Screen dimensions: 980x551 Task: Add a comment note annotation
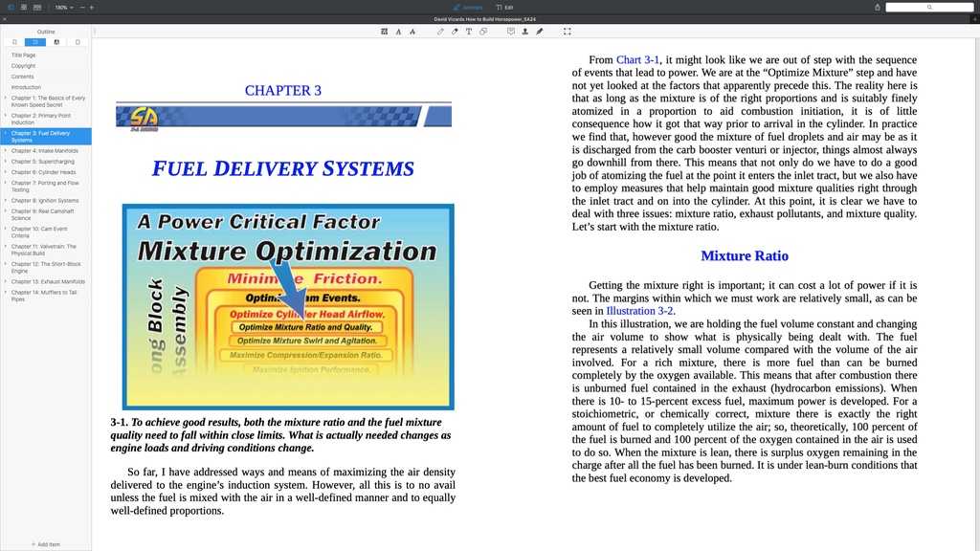511,32
